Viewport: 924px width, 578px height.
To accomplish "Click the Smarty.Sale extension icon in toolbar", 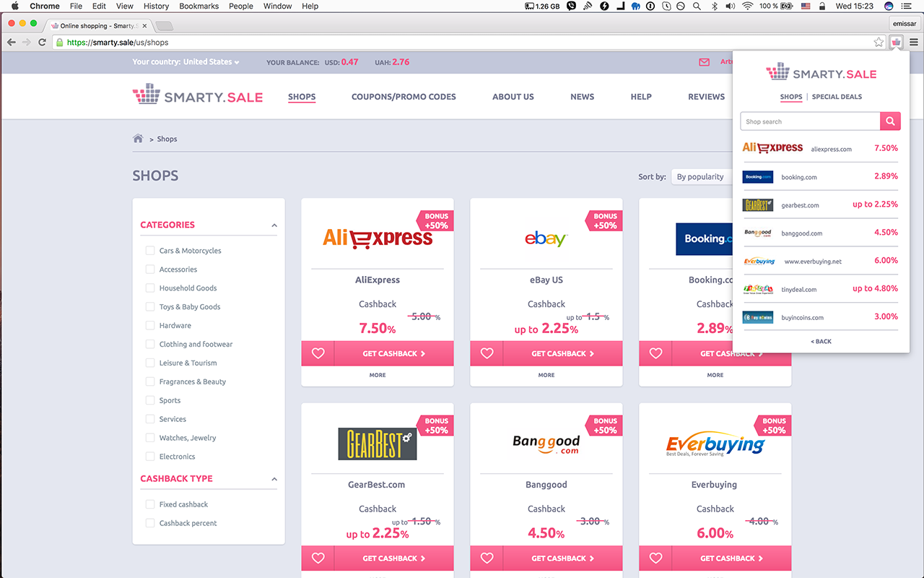I will [896, 43].
